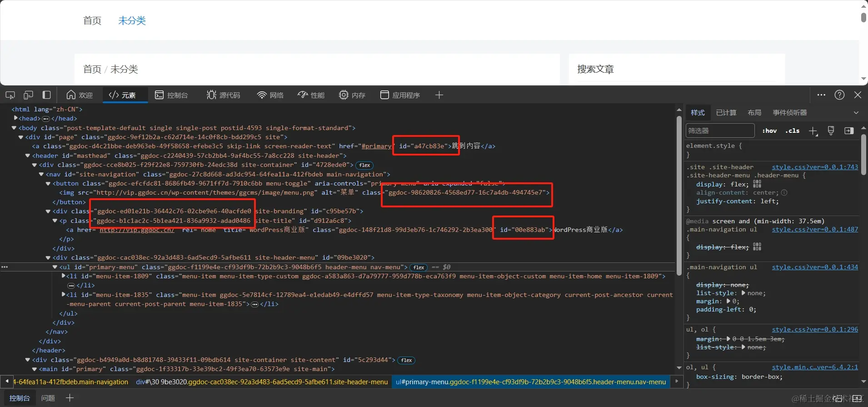Click flex badge on div id="4728ede0"
The width and height of the screenshot is (868, 407).
point(364,165)
